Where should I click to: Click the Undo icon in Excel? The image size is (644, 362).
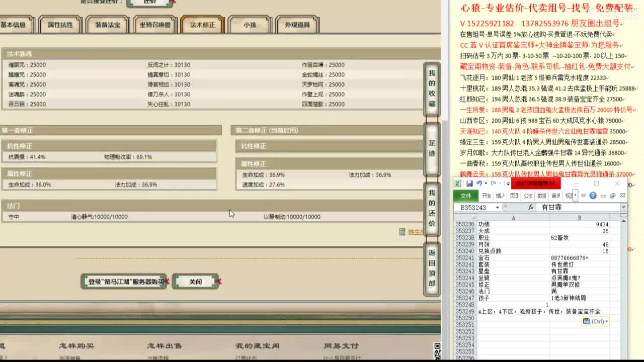479,184
